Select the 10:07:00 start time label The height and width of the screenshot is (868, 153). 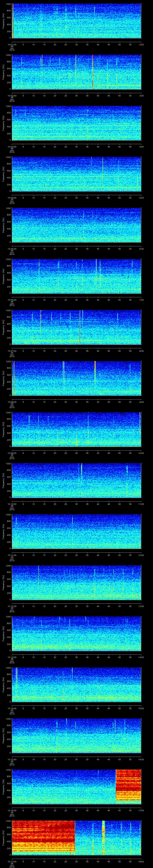coord(12,351)
